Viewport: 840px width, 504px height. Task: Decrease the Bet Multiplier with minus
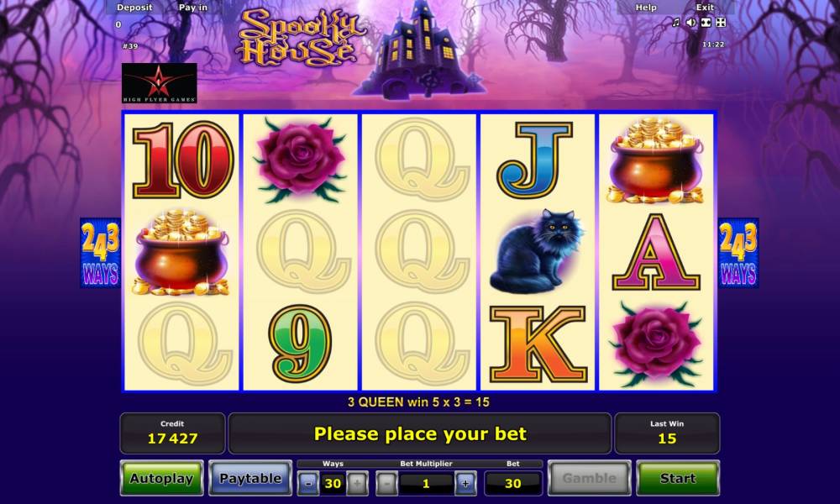point(386,483)
